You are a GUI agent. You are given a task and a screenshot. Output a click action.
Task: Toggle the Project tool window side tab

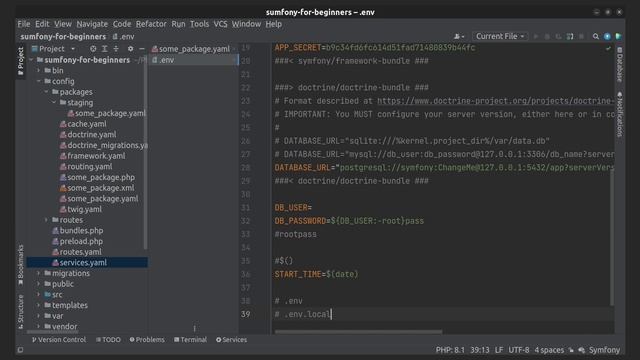20,61
